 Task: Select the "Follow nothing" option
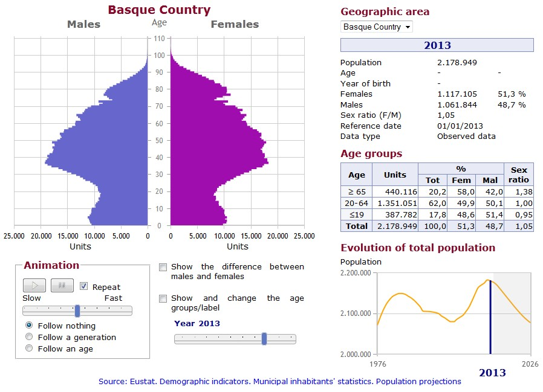pos(28,325)
